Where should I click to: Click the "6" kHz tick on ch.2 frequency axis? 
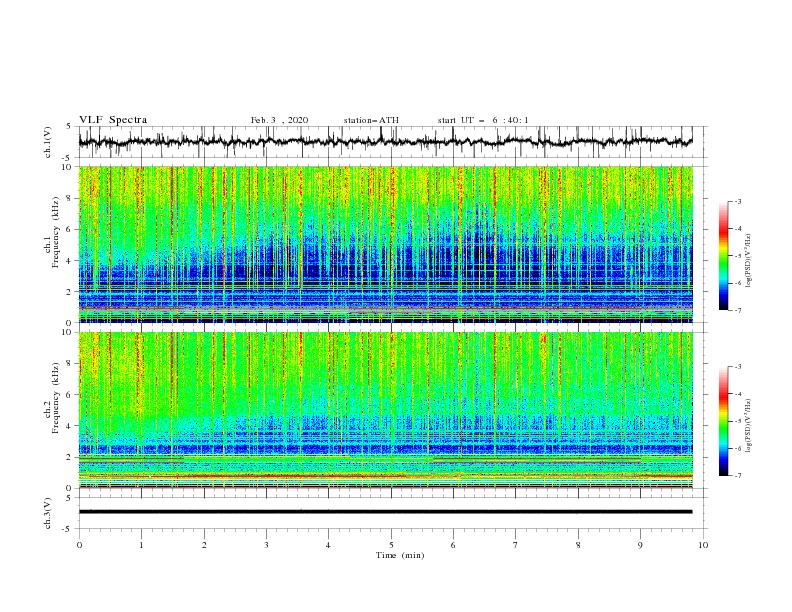click(70, 395)
